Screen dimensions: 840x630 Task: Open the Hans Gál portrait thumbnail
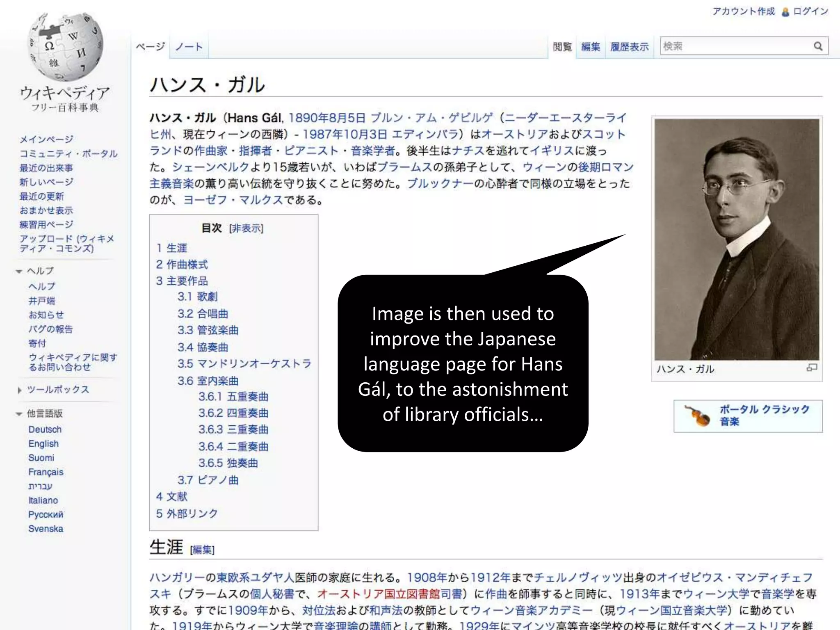737,239
